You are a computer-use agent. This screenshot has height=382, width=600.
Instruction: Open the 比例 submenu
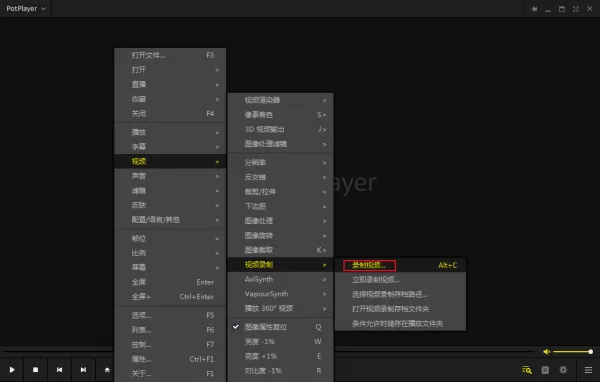point(170,253)
